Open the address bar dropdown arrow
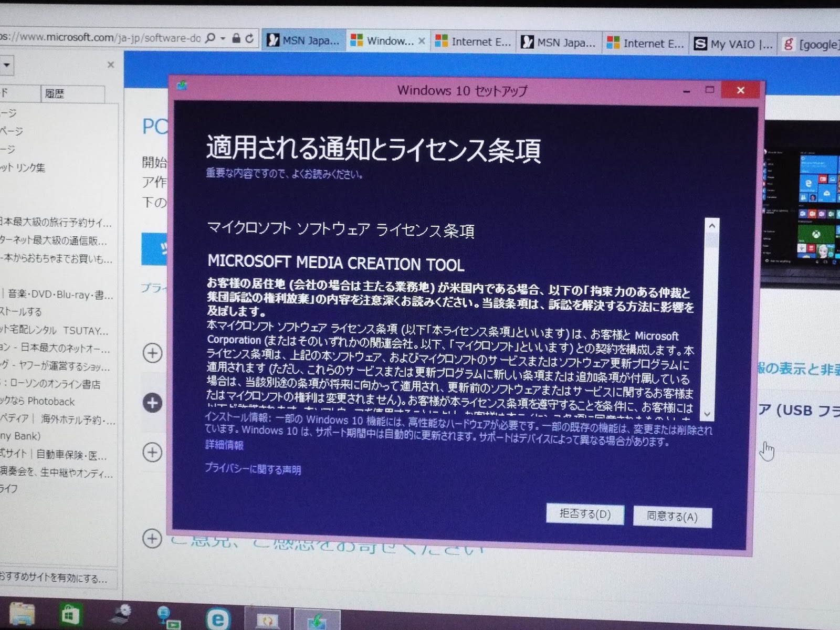 223,38
